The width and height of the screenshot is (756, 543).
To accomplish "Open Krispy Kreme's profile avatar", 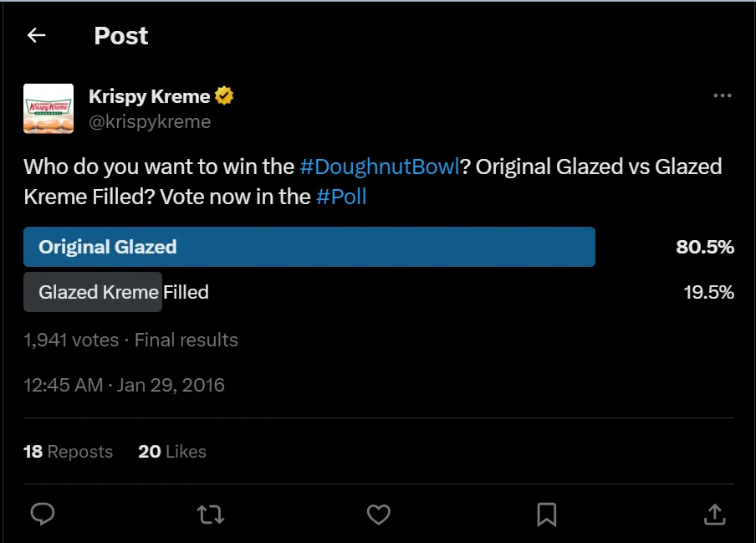I will pyautogui.click(x=49, y=108).
